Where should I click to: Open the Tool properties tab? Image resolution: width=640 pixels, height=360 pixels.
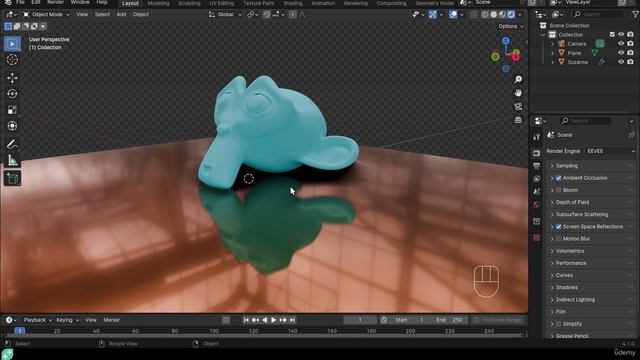(x=536, y=137)
